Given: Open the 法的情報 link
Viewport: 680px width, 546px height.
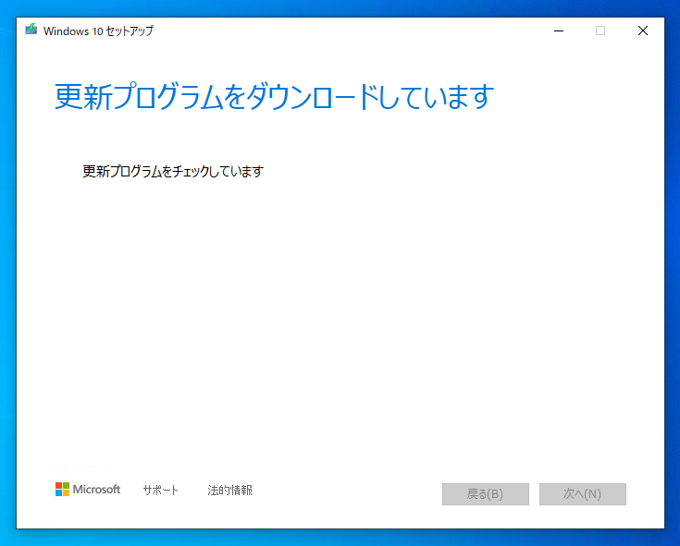Looking at the screenshot, I should [x=230, y=490].
